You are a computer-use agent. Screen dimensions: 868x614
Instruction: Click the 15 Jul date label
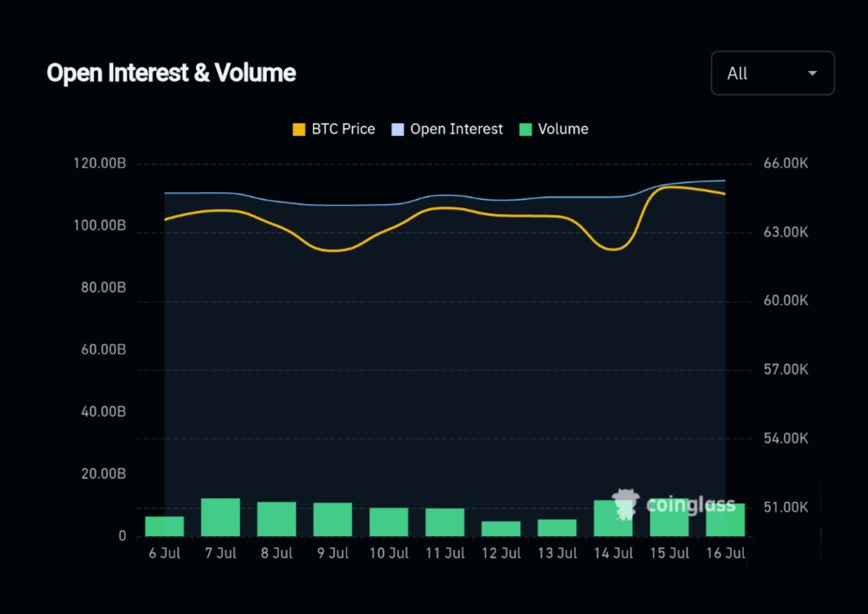[x=669, y=553]
